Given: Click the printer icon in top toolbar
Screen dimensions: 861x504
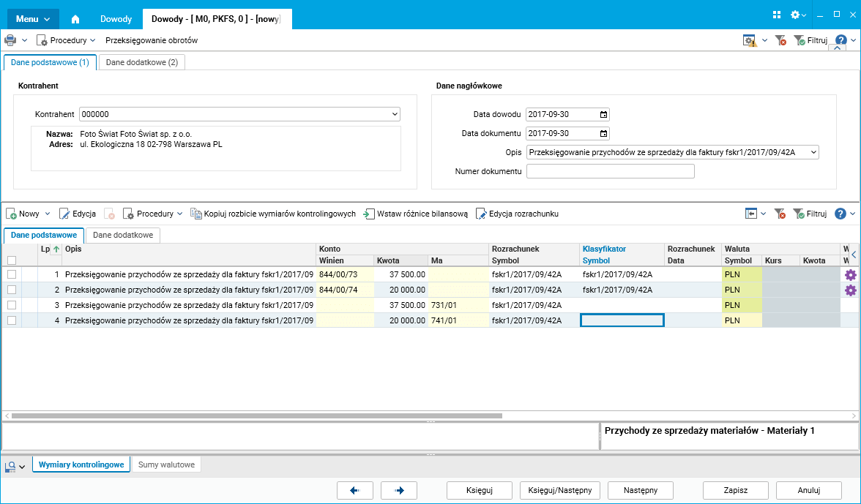Looking at the screenshot, I should pos(10,40).
